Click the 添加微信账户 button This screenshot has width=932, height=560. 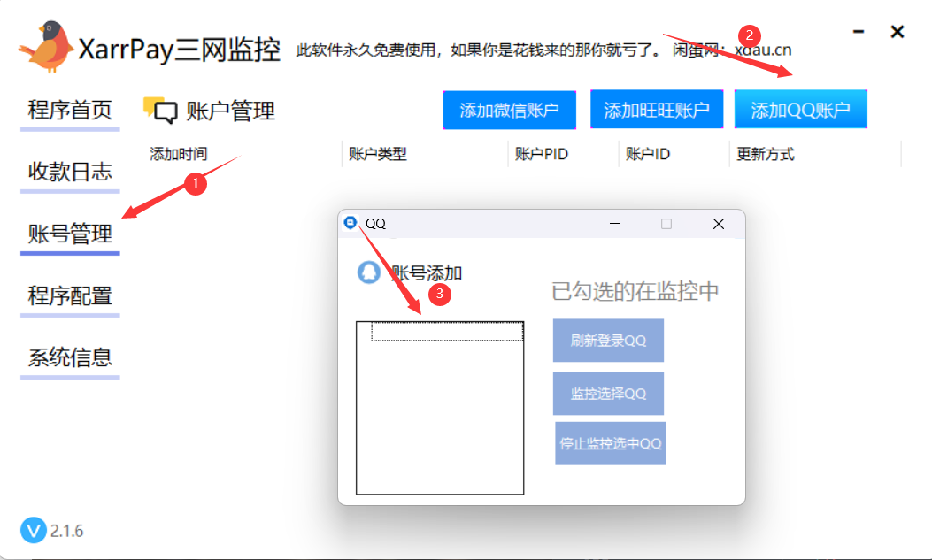(x=509, y=110)
